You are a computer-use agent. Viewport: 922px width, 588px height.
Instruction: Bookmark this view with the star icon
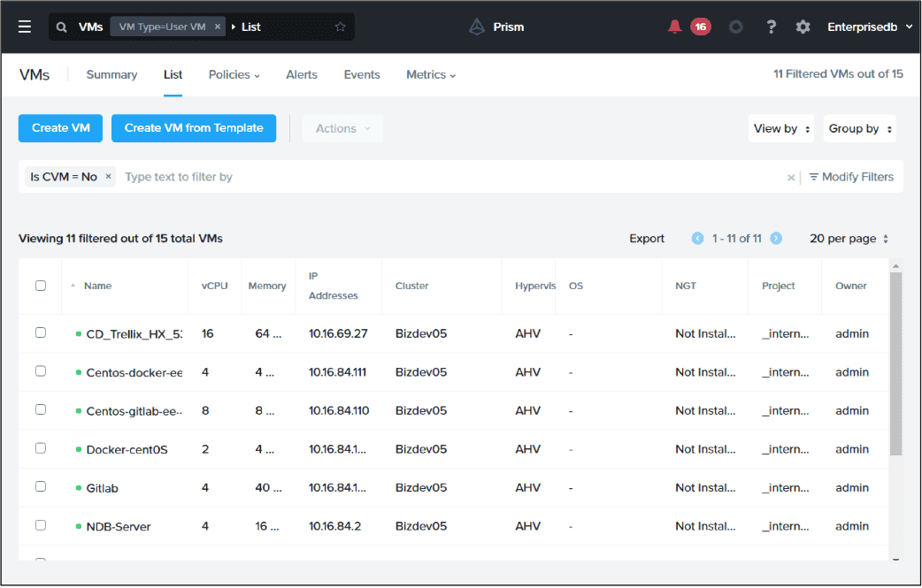[339, 27]
